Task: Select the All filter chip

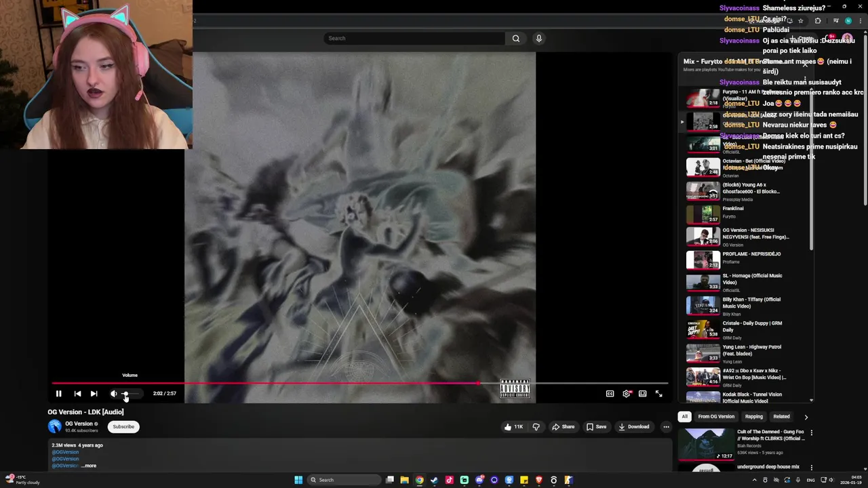Action: [685, 417]
